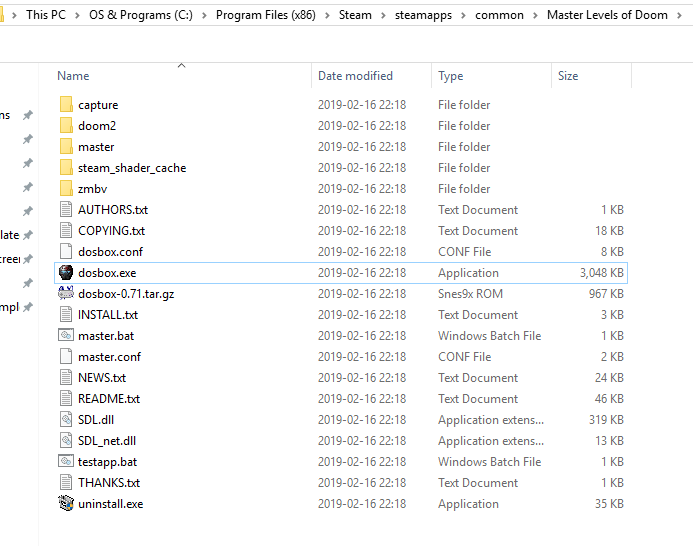Go to common breadcrumb folder
Viewport: 693px width, 546px height.
click(499, 15)
